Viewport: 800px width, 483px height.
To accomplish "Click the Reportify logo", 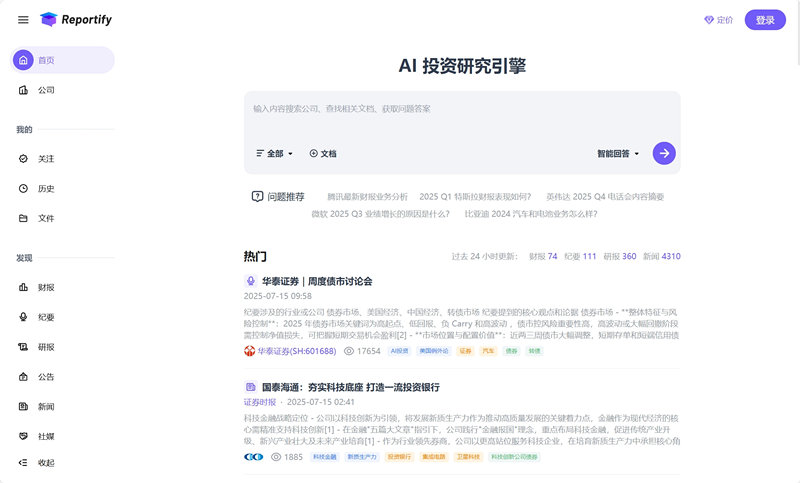I will (x=76, y=19).
